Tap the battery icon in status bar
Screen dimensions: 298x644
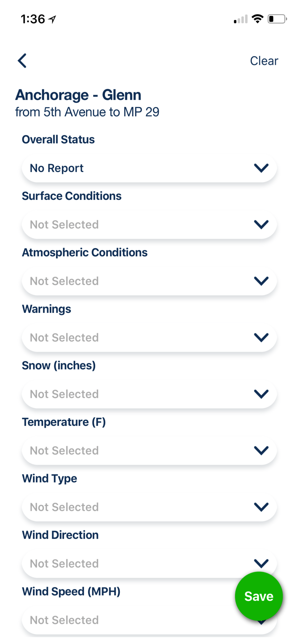click(x=277, y=19)
